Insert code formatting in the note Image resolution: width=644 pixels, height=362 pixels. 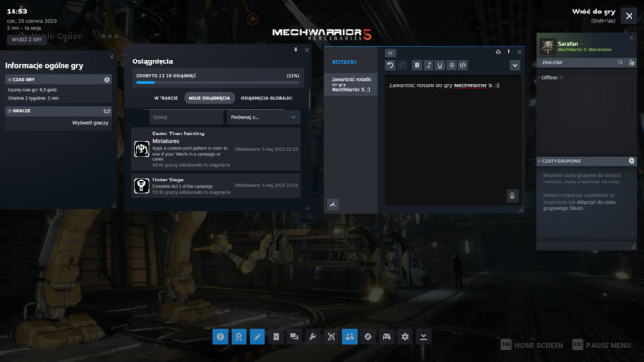click(x=463, y=65)
